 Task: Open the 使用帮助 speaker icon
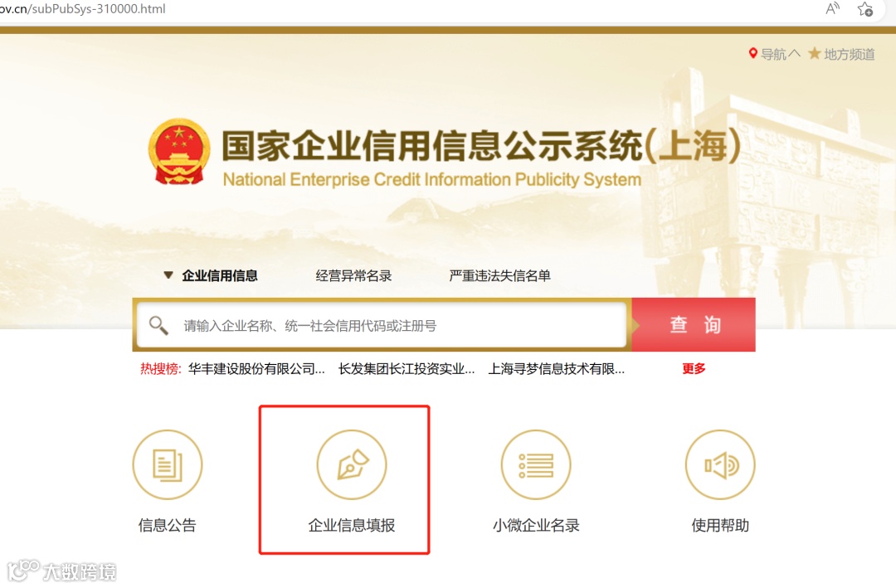pyautogui.click(x=720, y=464)
